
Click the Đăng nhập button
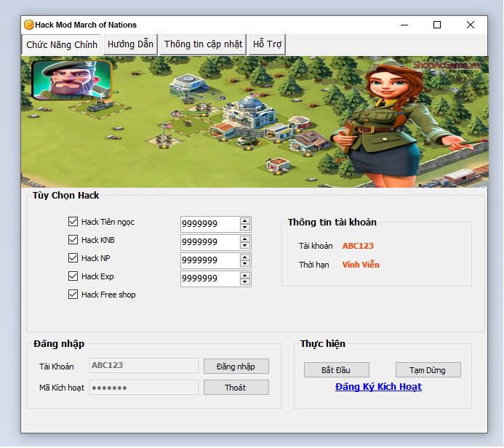coord(236,367)
